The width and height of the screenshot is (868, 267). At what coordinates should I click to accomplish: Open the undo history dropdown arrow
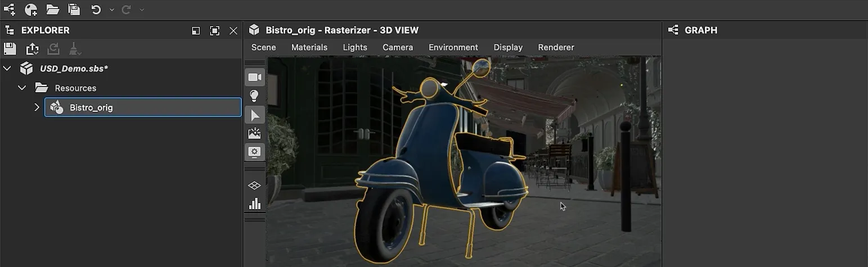[x=111, y=10]
